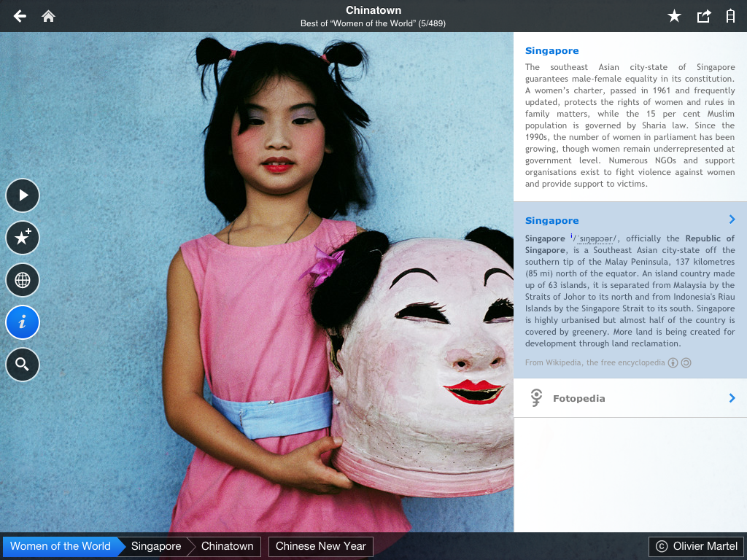Image resolution: width=747 pixels, height=560 pixels.
Task: Open search with magnifier icon
Action: pos(23,365)
